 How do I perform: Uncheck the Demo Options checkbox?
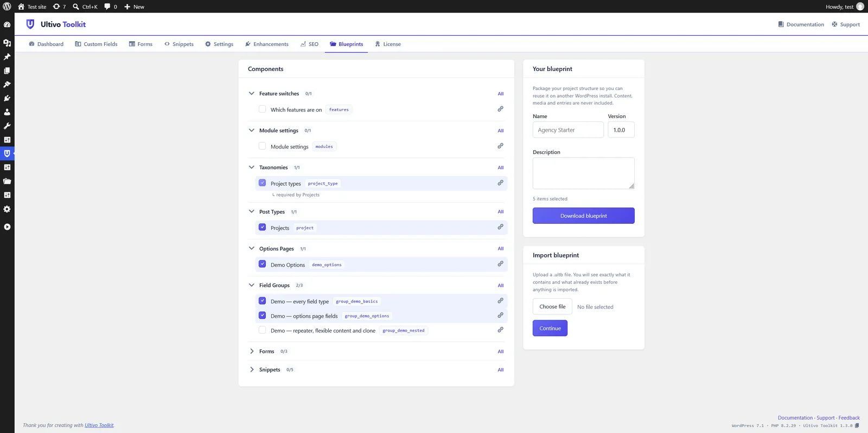click(263, 264)
